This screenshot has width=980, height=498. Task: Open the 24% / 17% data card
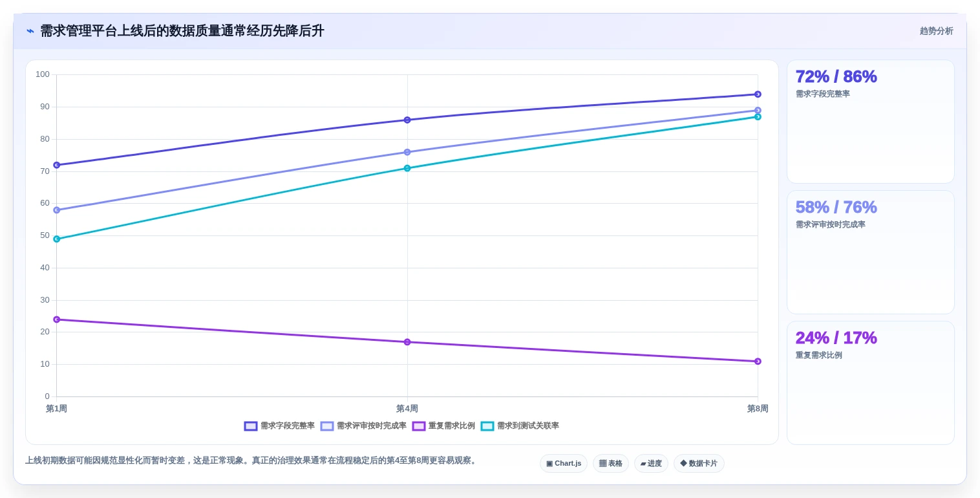click(x=870, y=383)
